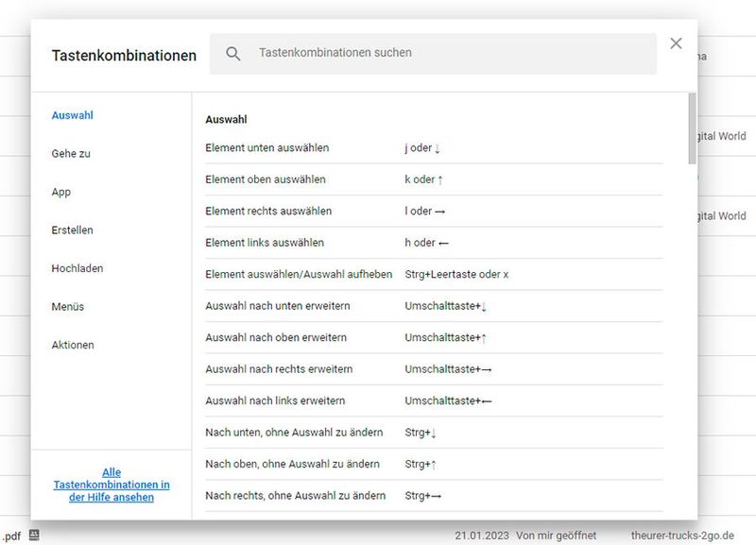
Task: Focus the Tastenkombinationen suchen field
Action: (x=433, y=54)
